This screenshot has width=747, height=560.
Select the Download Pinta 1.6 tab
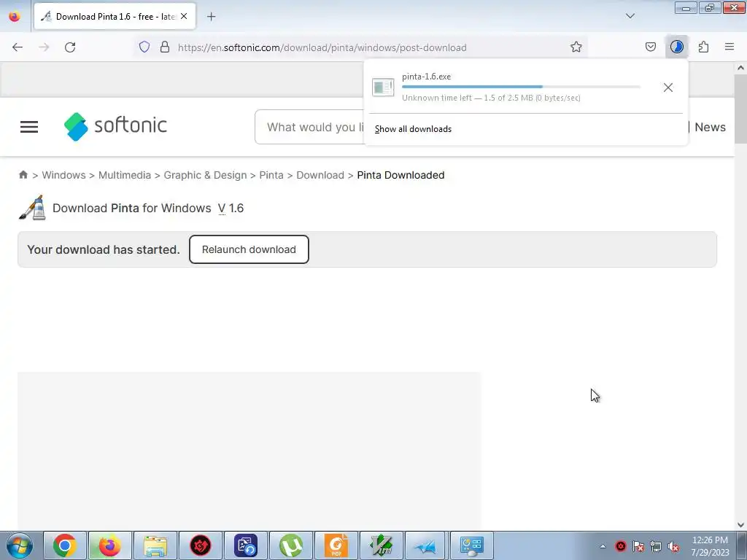point(115,17)
